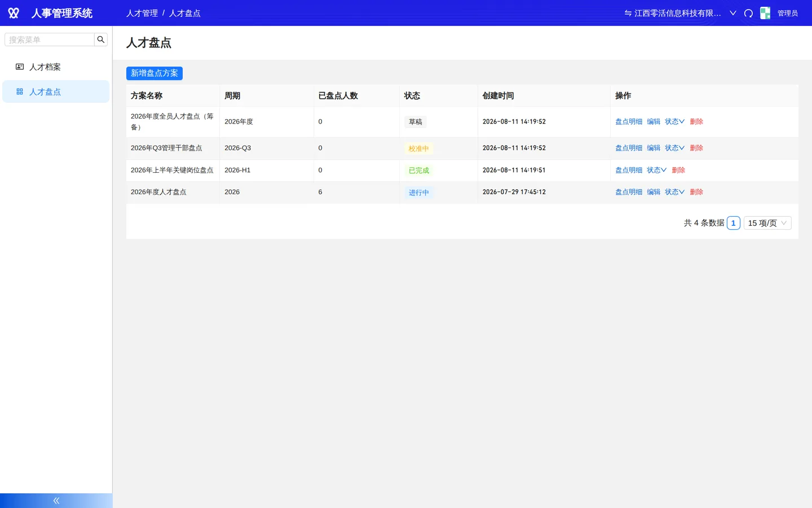Click in the 搜索菜单 search field
812x508 pixels.
(x=50, y=40)
